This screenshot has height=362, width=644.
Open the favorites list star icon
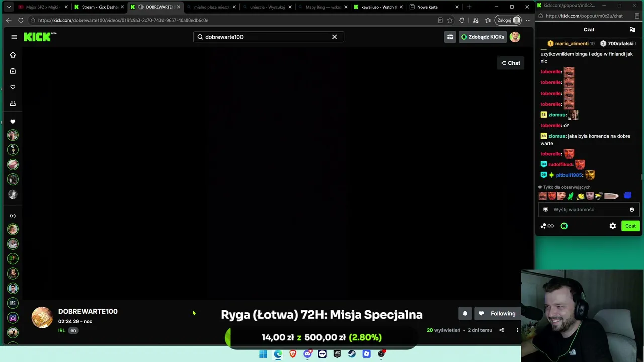pos(488,20)
